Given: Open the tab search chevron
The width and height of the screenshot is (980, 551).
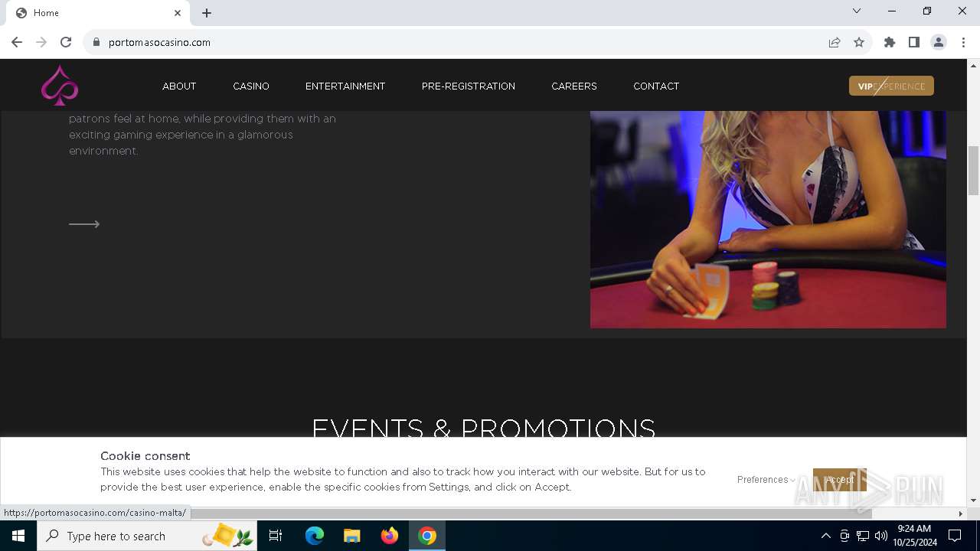Looking at the screenshot, I should [x=857, y=11].
